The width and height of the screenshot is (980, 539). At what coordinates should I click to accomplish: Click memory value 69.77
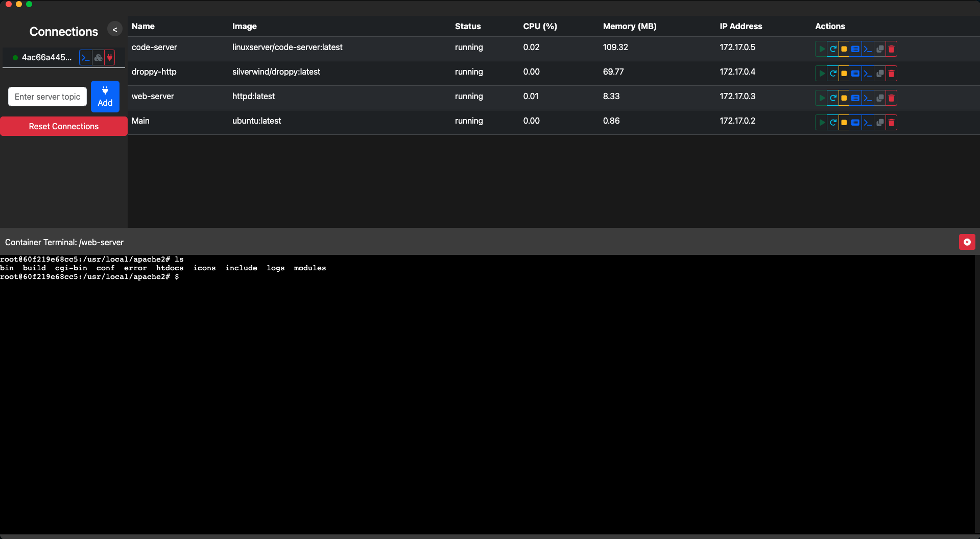click(x=613, y=72)
